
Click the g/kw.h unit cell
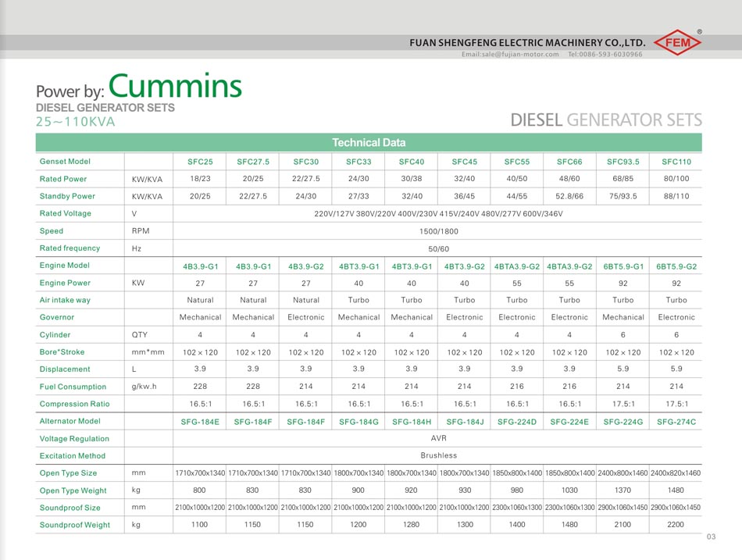pos(144,387)
